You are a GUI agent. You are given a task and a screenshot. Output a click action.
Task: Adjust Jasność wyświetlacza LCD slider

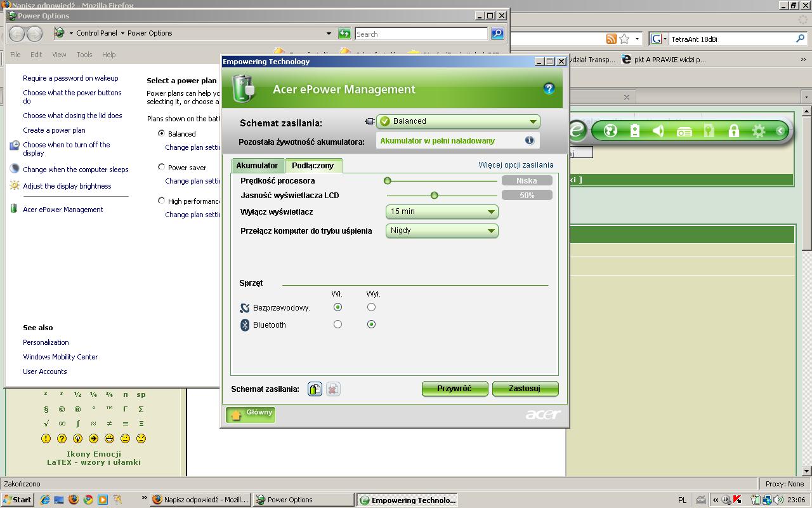[x=435, y=196]
